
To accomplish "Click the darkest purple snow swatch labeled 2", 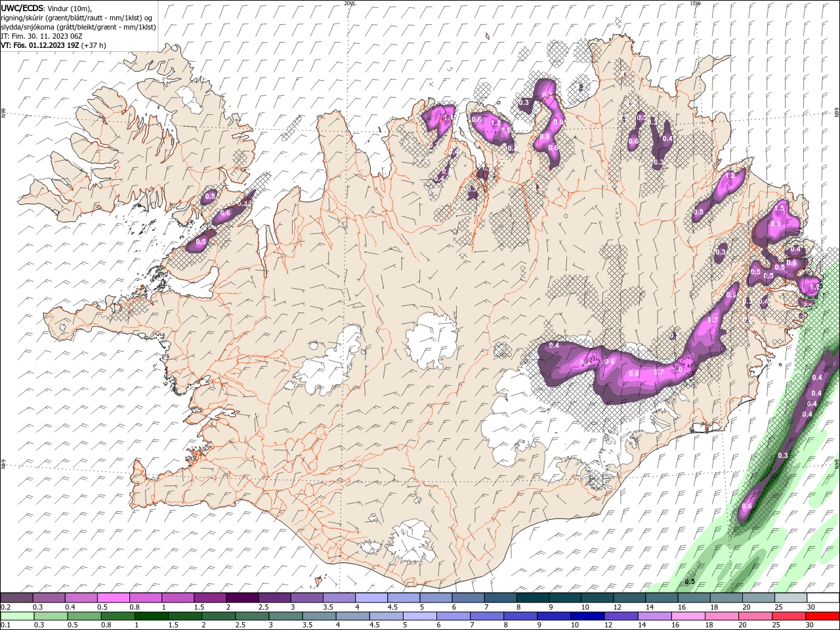I will coord(241,597).
